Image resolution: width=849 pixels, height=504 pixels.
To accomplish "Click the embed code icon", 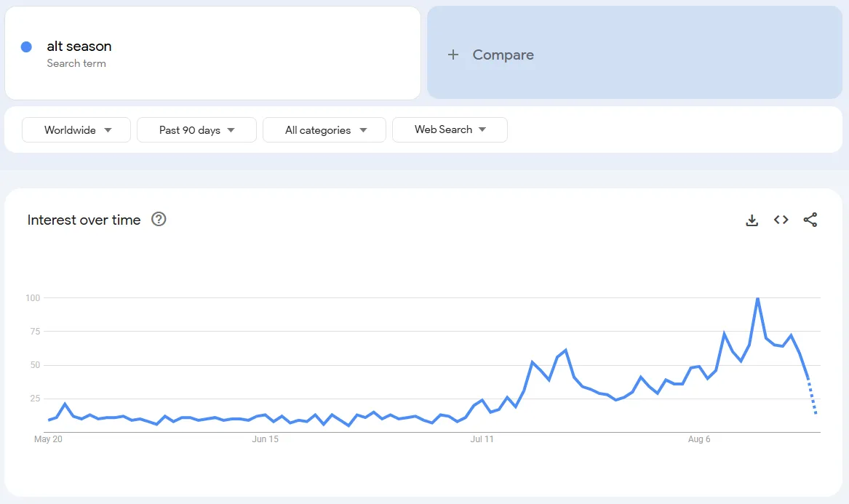I will [781, 220].
